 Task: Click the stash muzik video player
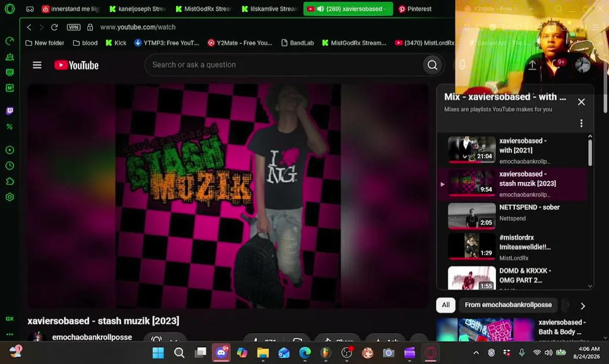point(228,196)
